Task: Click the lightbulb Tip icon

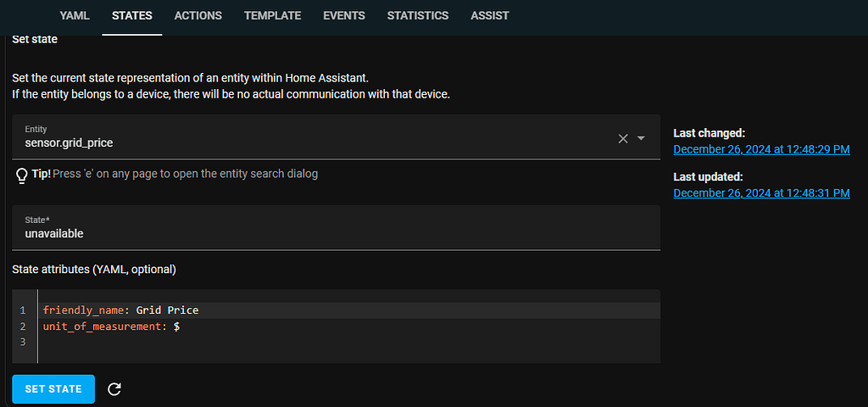Action: pyautogui.click(x=23, y=175)
